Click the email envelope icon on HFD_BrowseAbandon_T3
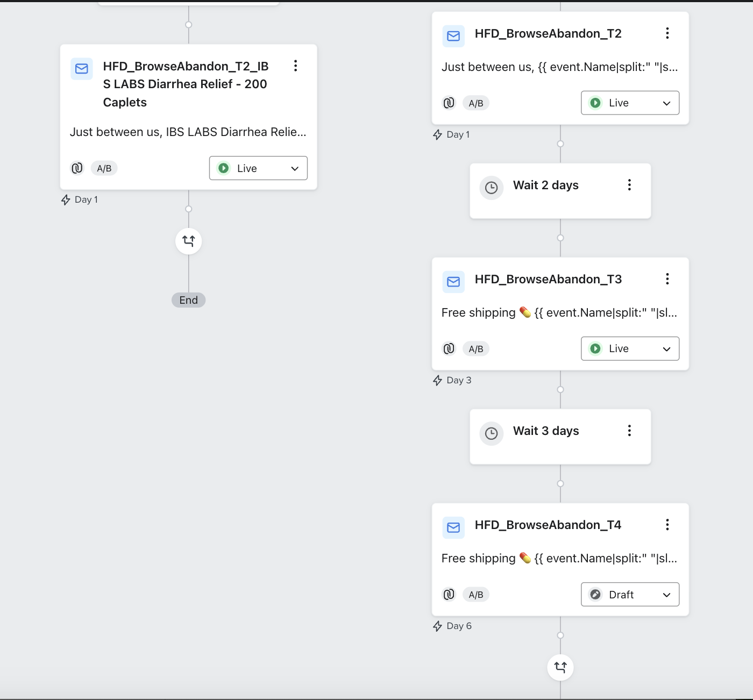This screenshot has width=753, height=700. pyautogui.click(x=453, y=282)
